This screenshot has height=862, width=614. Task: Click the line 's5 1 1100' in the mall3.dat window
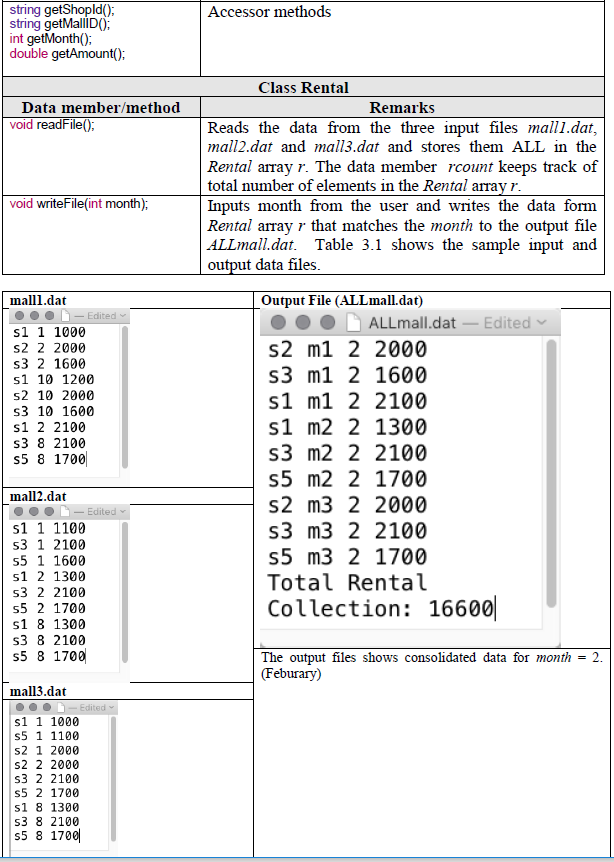tap(47, 736)
